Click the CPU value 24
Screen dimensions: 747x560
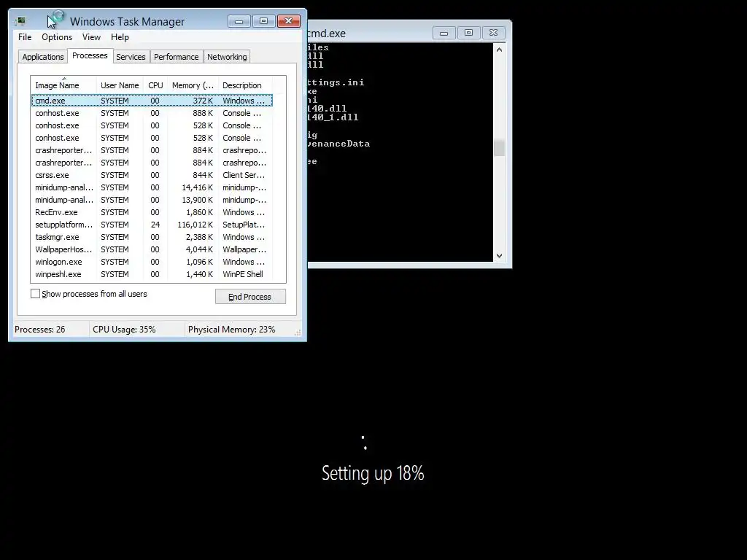pos(155,225)
